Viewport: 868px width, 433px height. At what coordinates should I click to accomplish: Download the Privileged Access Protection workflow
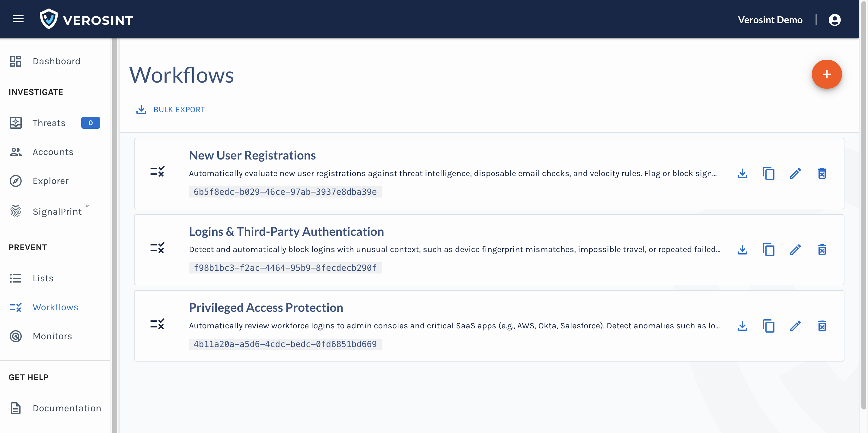tap(742, 326)
